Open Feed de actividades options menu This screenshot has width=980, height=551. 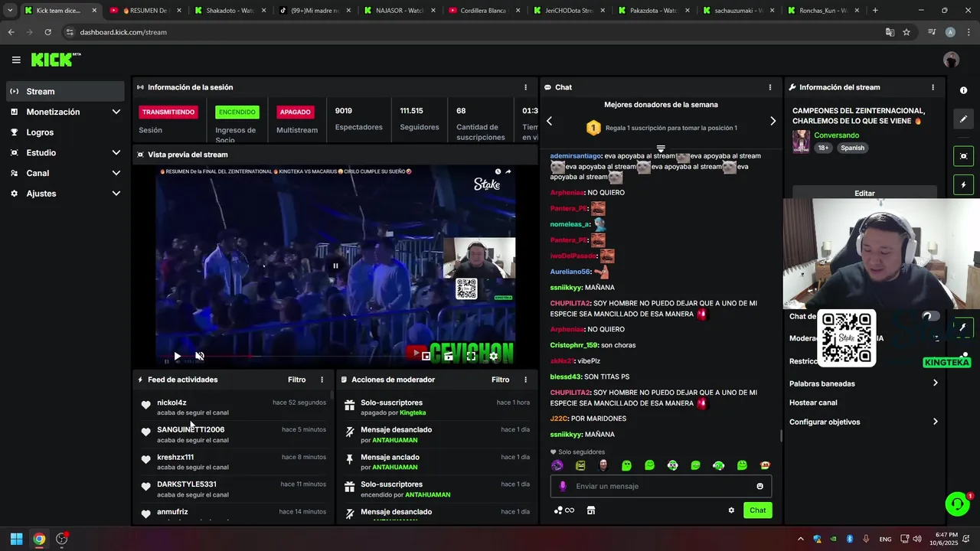click(322, 380)
